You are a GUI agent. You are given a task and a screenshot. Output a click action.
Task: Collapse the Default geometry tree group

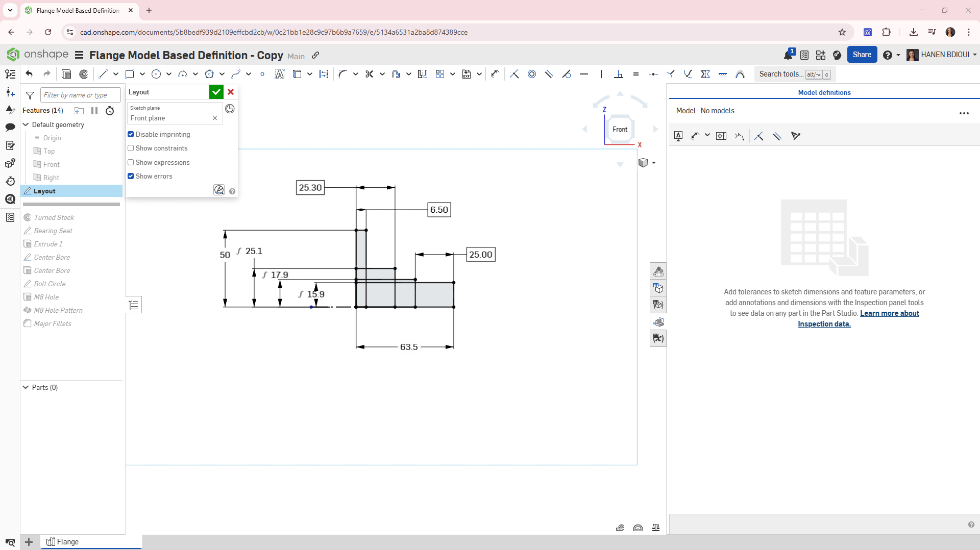26,124
